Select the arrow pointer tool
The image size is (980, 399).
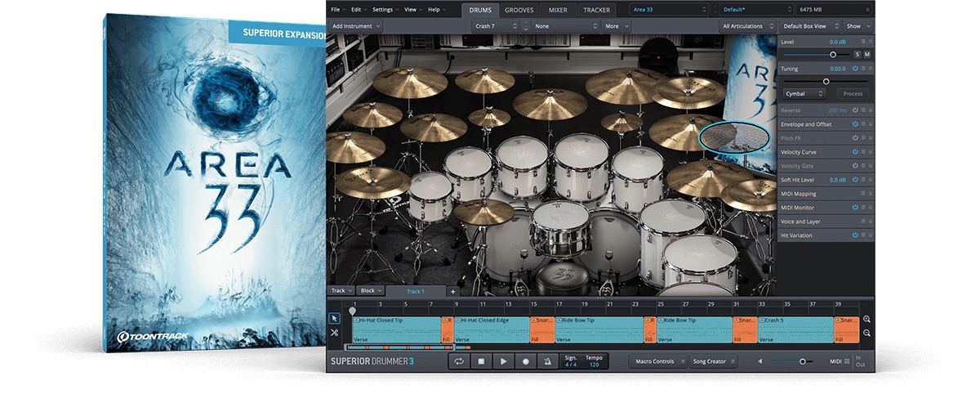[x=335, y=318]
